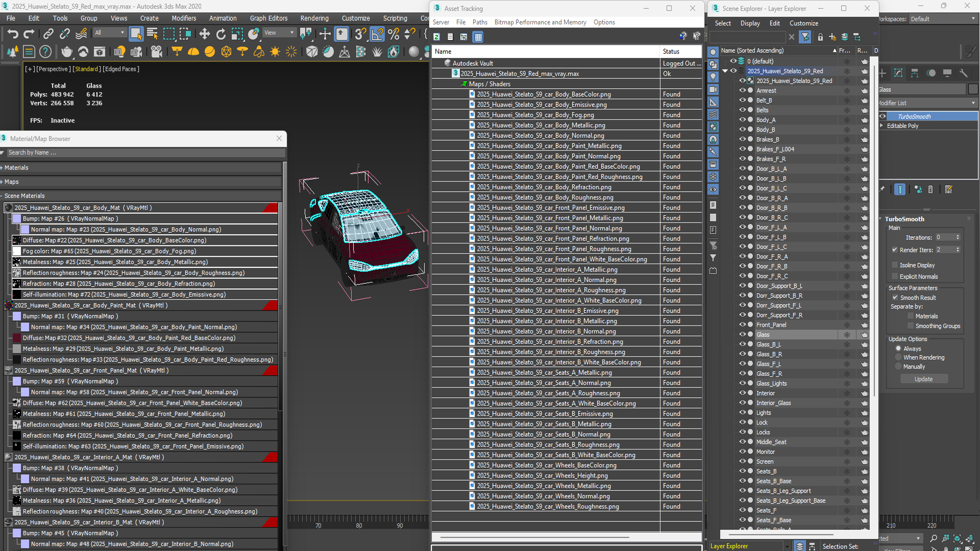This screenshot has height=551, width=980.
Task: Open Bitmap Performance and Memory menu
Action: point(540,22)
